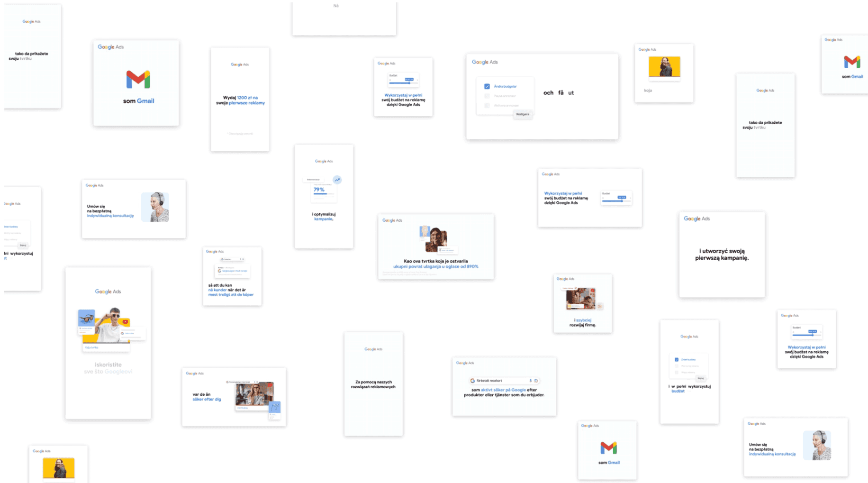The image size is (868, 483).
Task: Click the camera lens icon in förbetalt resekort search bar
Action: pyautogui.click(x=536, y=381)
